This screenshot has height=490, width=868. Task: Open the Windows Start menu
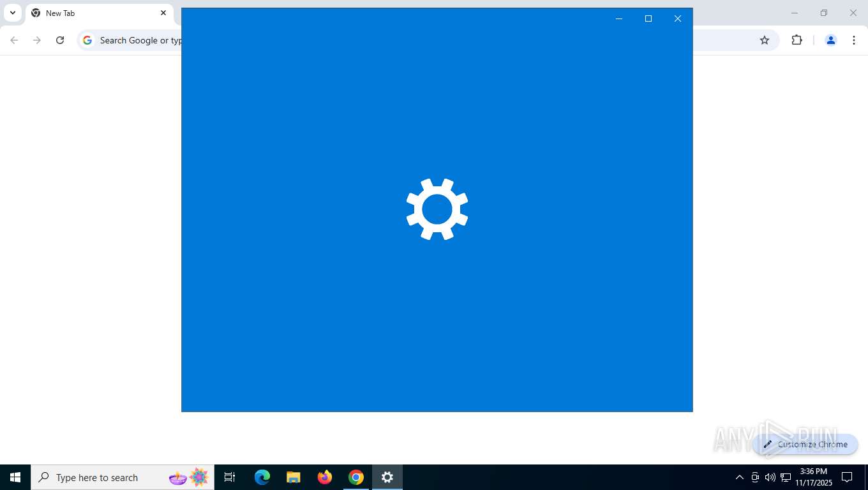(15, 477)
